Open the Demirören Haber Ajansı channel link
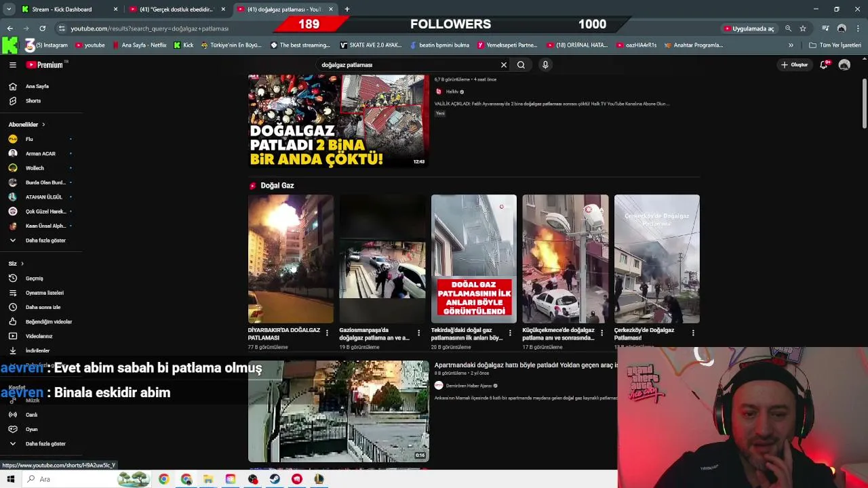This screenshot has height=488, width=868. (469, 386)
